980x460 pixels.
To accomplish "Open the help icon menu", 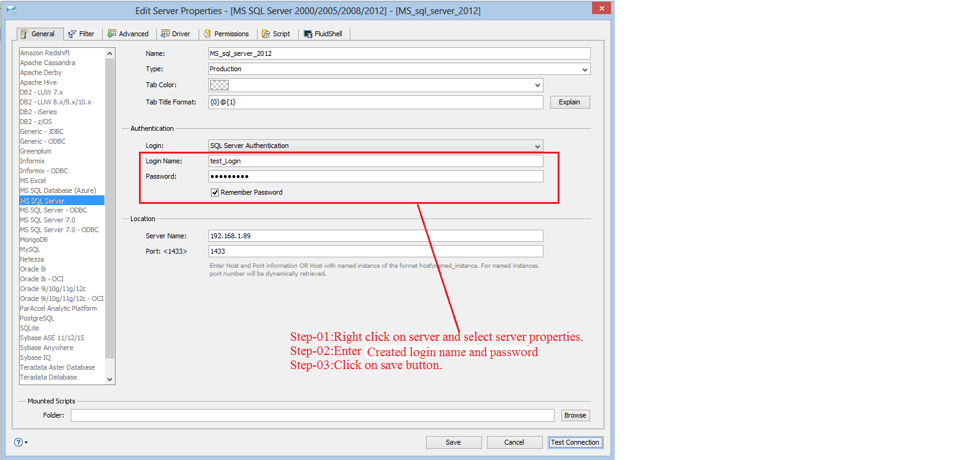I will click(x=21, y=442).
